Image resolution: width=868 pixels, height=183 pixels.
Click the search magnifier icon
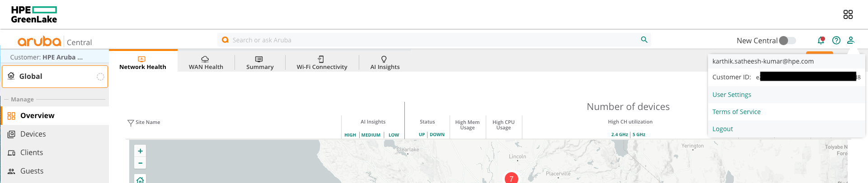coord(644,40)
